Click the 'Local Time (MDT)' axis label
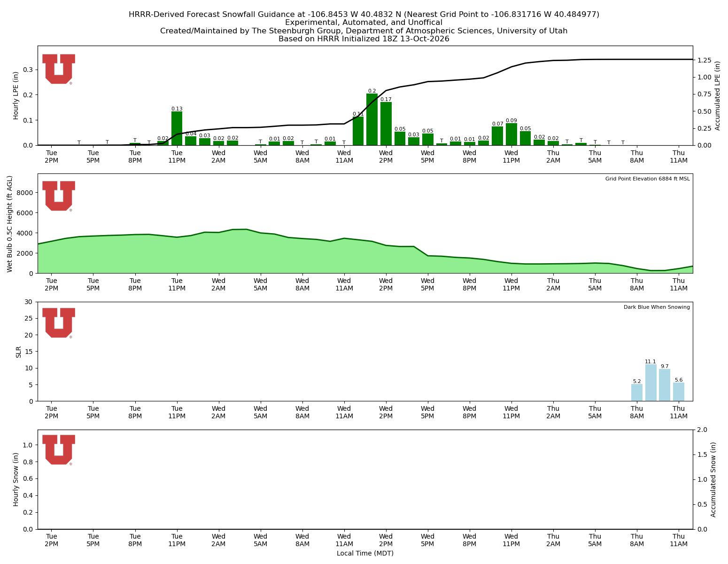This screenshot has height=564, width=728. coord(365,553)
